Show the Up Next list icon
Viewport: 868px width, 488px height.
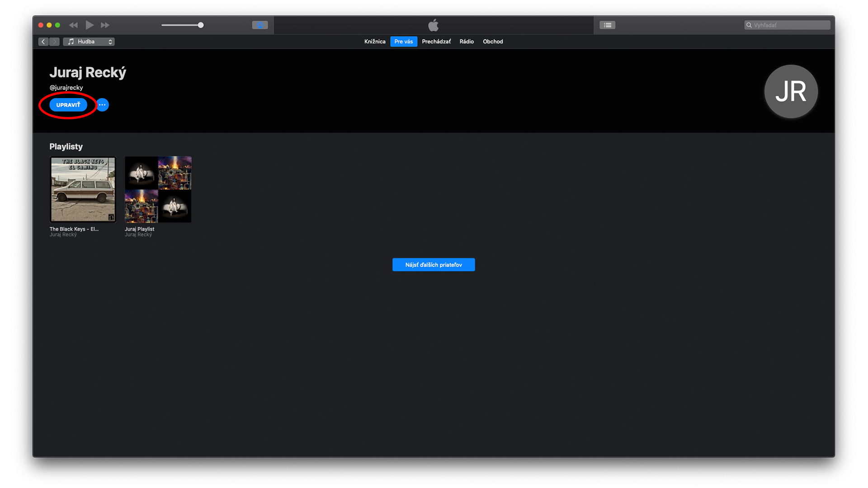tap(608, 25)
